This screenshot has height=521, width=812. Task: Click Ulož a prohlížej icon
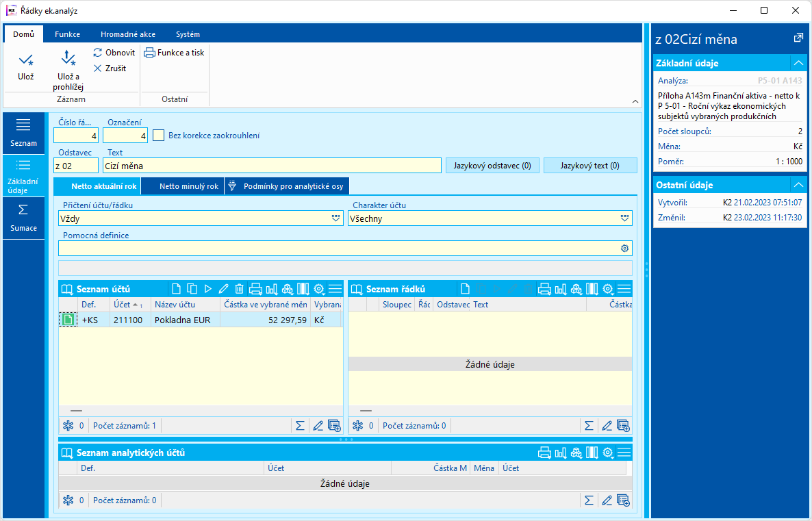pyautogui.click(x=68, y=58)
